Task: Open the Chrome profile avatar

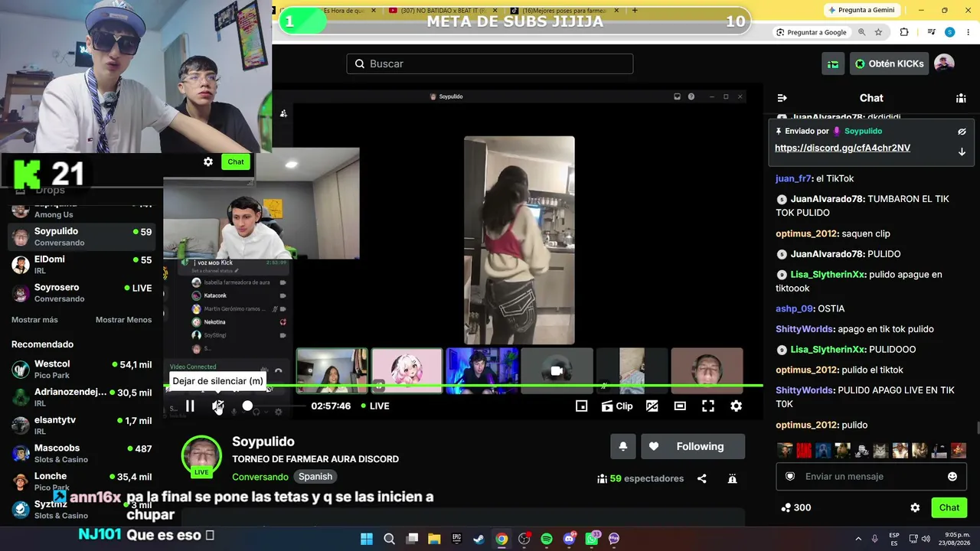Action: (950, 32)
